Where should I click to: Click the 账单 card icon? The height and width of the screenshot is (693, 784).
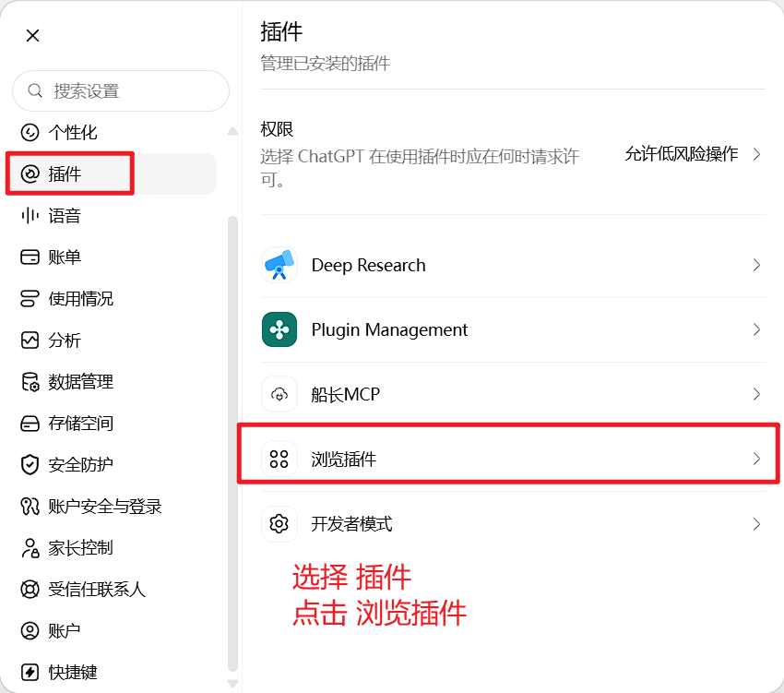[x=30, y=257]
